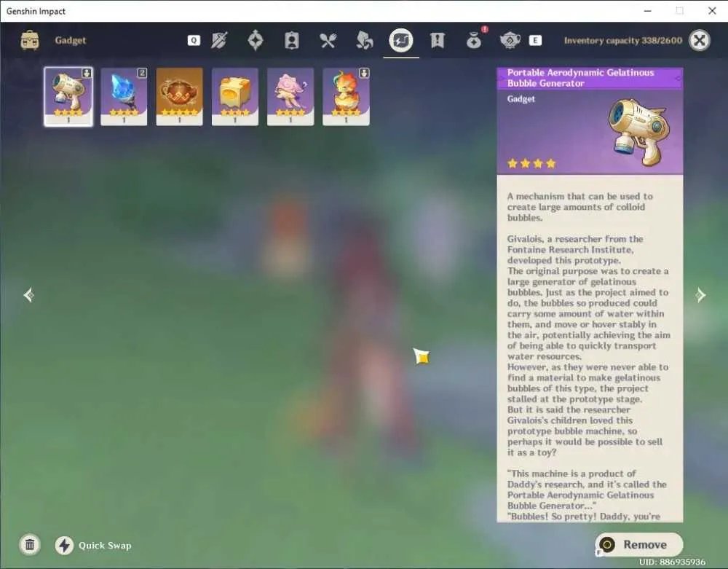Open the Character Development Items tab
Viewport: 728px width, 569px height.
[292, 40]
